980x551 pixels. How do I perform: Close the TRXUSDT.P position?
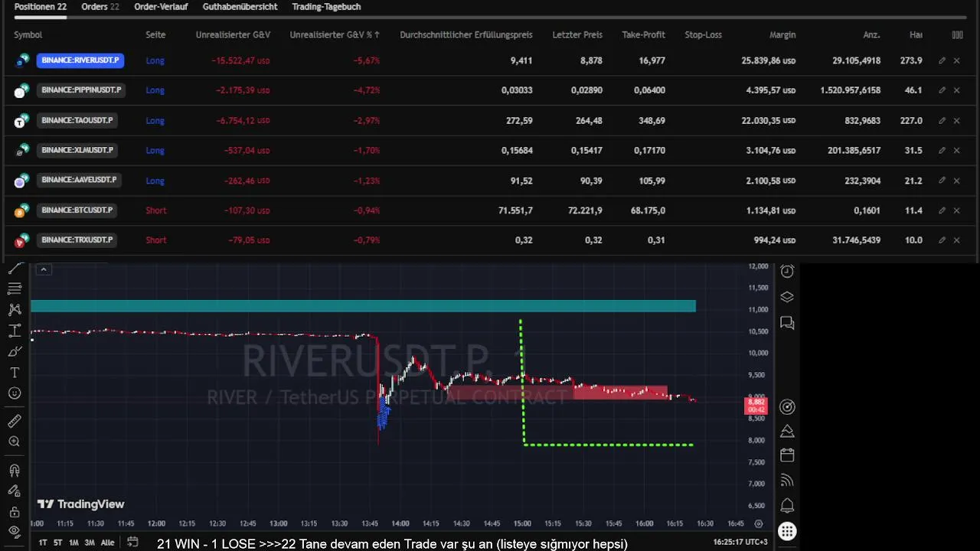pos(957,240)
